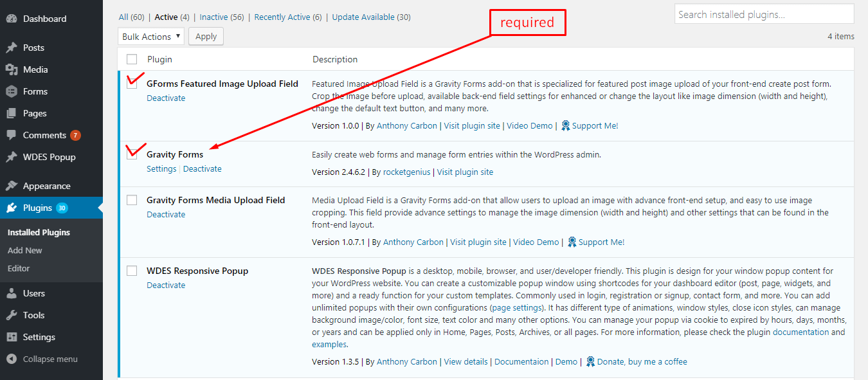Click the Comments speech bubble icon
The width and height of the screenshot is (868, 380).
click(12, 135)
